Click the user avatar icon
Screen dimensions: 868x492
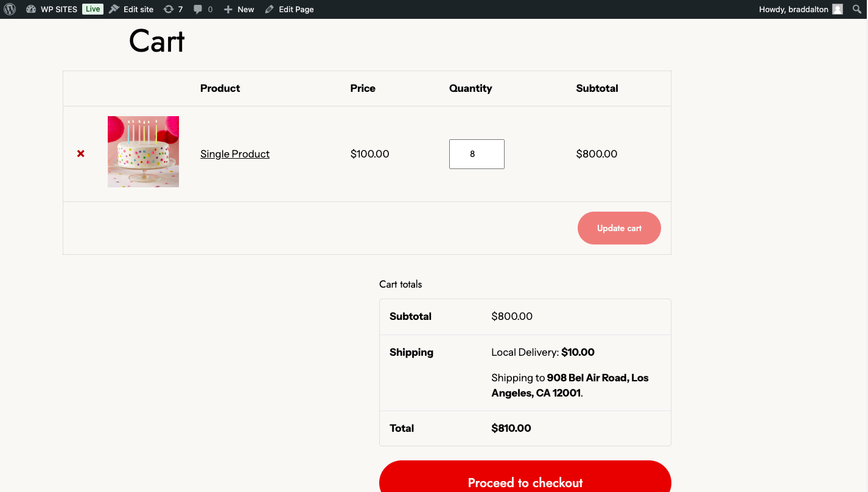click(838, 9)
